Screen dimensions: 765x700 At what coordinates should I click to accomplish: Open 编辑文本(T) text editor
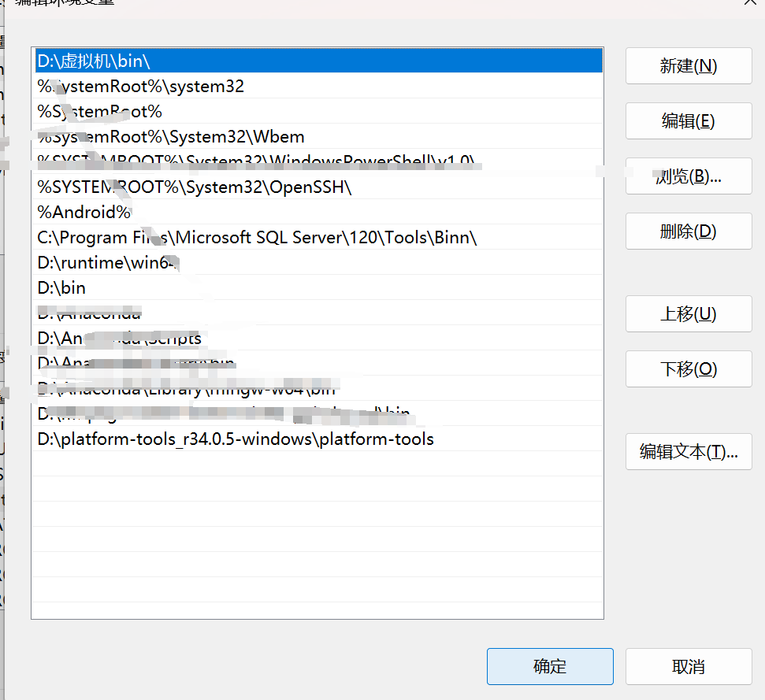[688, 451]
